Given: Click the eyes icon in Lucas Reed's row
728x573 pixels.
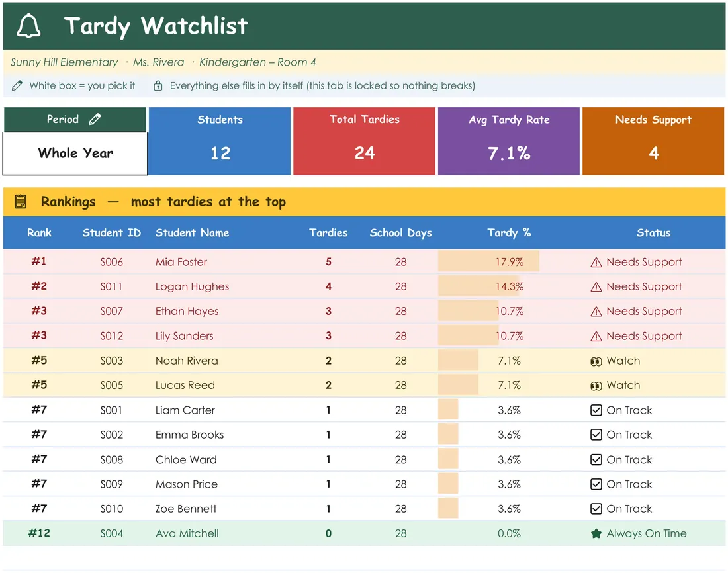Looking at the screenshot, I should coord(596,386).
